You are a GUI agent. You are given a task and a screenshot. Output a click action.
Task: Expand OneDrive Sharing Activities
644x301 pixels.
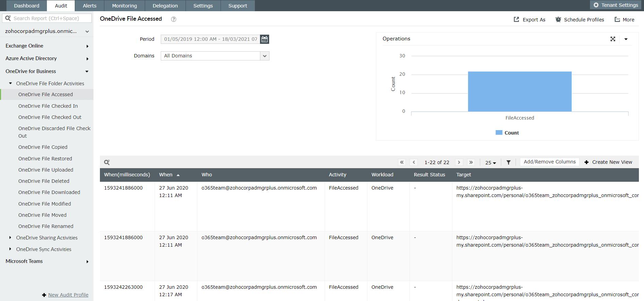[10, 238]
